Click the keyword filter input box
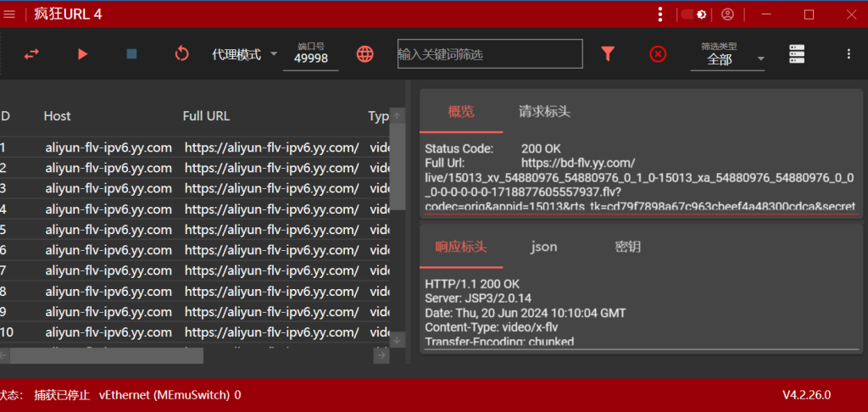The width and height of the screenshot is (868, 412). pos(490,53)
